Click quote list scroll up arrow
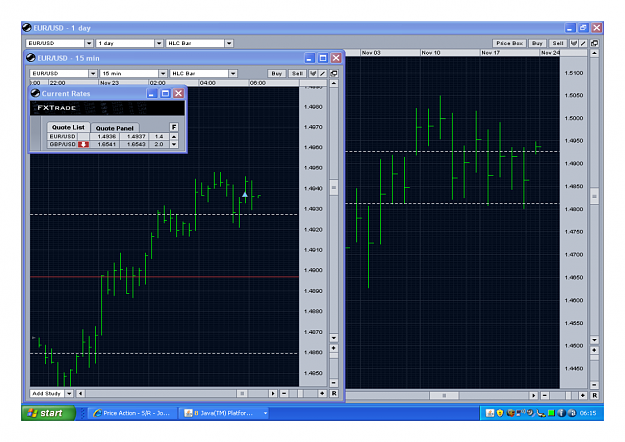The height and width of the screenshot is (442, 625). click(174, 136)
